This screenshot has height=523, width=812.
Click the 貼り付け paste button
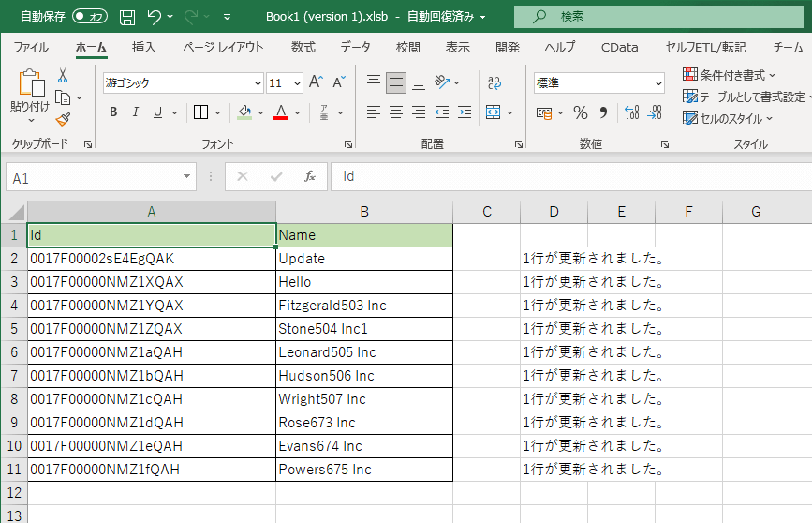[x=30, y=94]
